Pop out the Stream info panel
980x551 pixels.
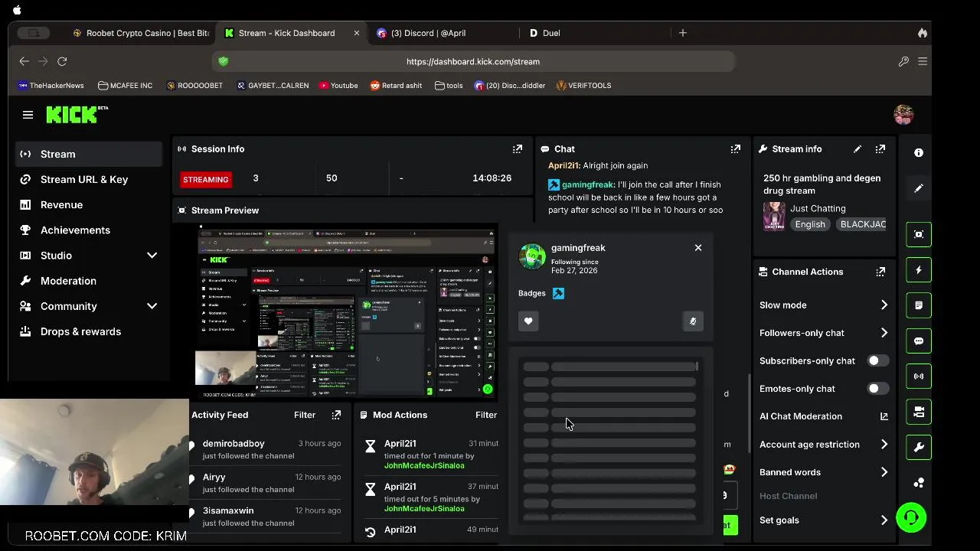pos(880,149)
